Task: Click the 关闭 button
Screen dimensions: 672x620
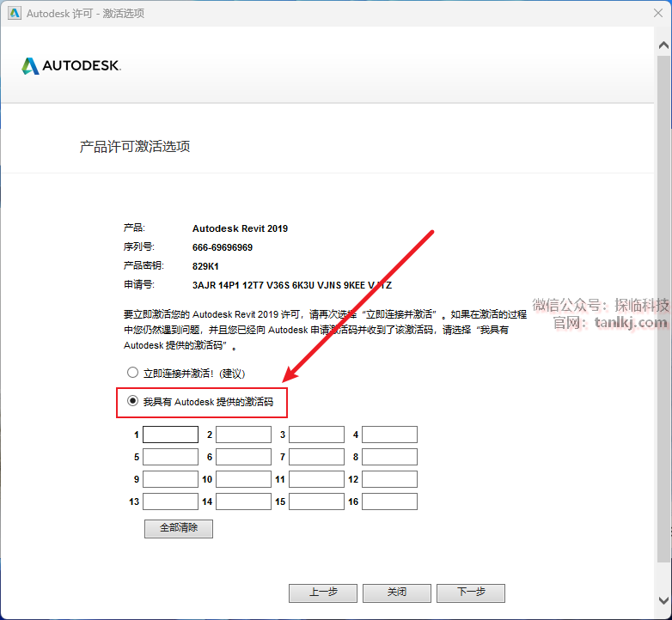Action: click(x=397, y=593)
